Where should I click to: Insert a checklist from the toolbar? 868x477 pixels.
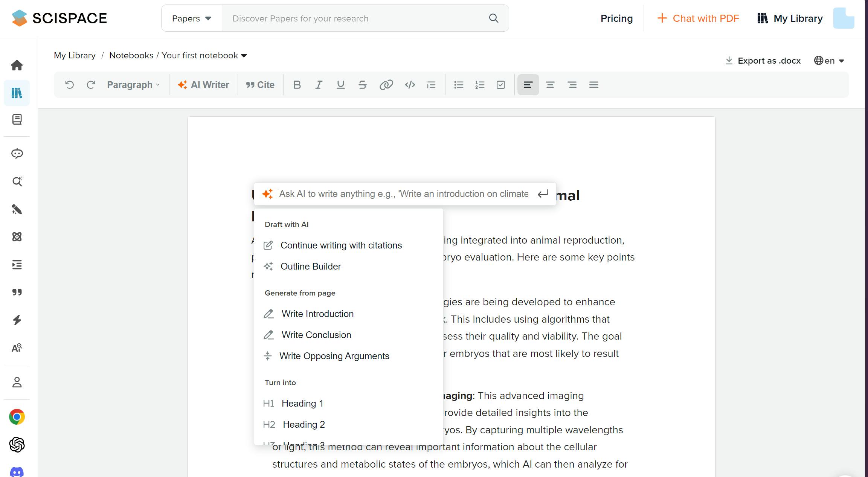[500, 85]
